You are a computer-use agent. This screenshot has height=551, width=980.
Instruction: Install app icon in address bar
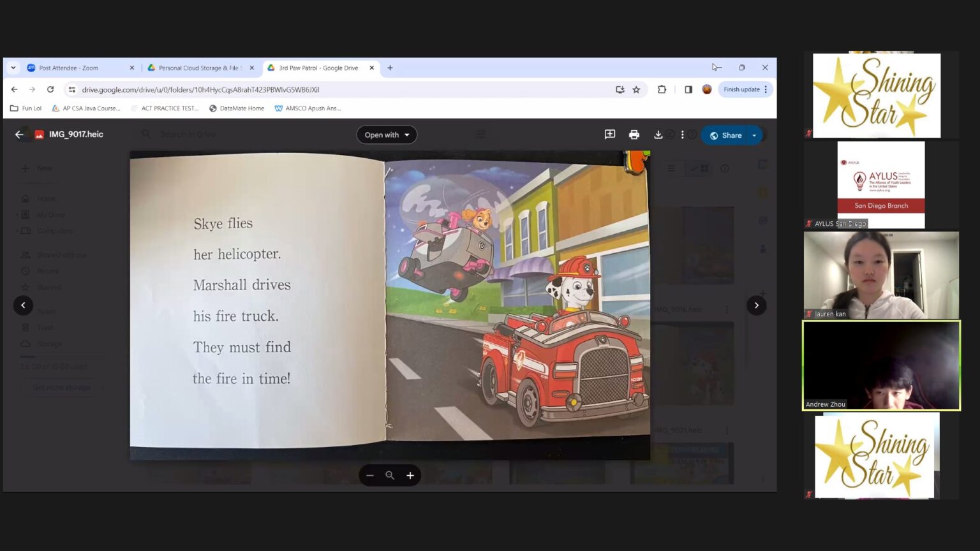point(620,89)
